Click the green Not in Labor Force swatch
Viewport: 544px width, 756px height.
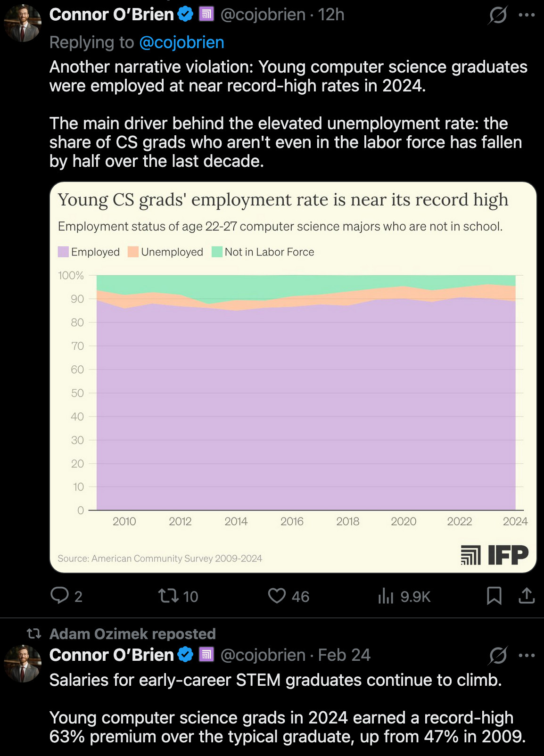point(217,252)
